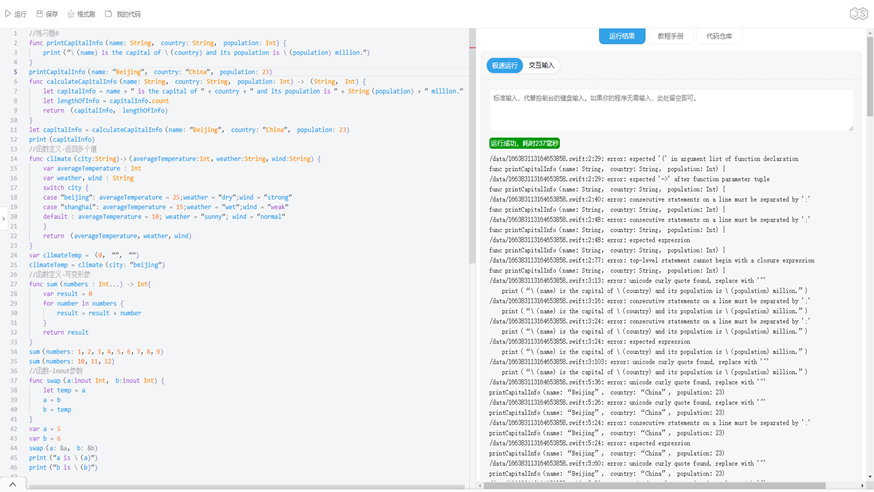Click the JS hexagon logo at top right

858,13
